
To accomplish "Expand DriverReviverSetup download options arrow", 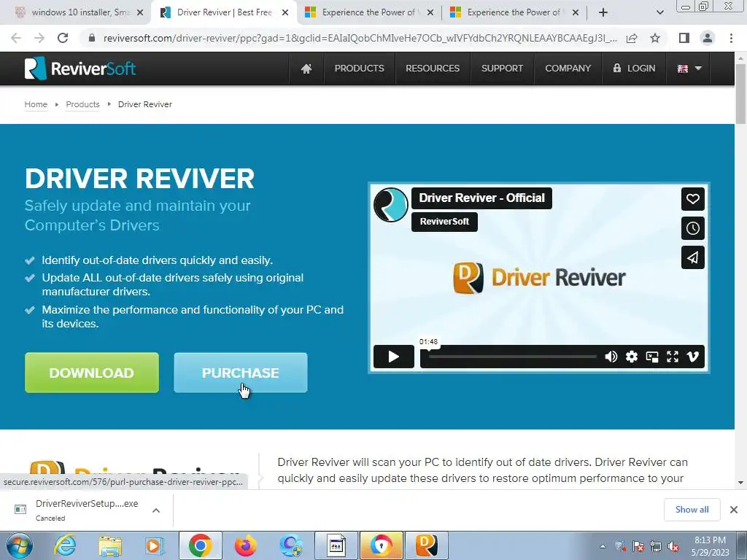I will click(x=156, y=510).
